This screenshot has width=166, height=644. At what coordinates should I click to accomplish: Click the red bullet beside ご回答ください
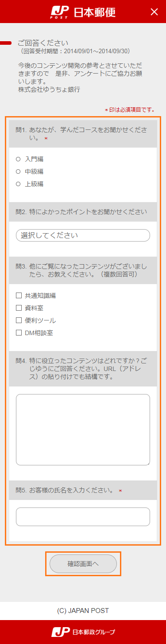click(6, 43)
